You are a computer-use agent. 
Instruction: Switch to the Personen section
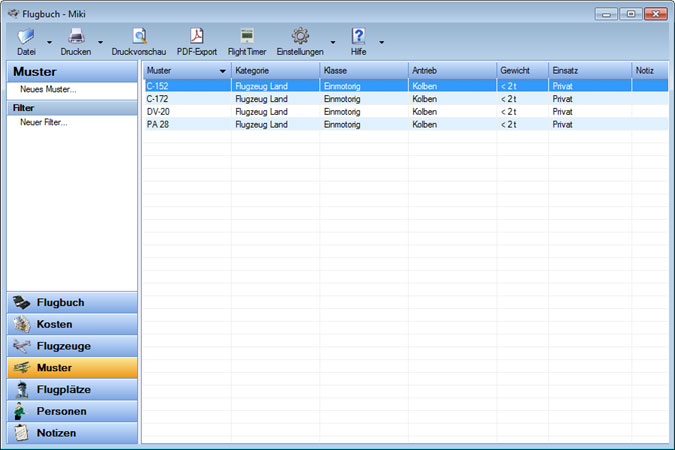coord(72,411)
